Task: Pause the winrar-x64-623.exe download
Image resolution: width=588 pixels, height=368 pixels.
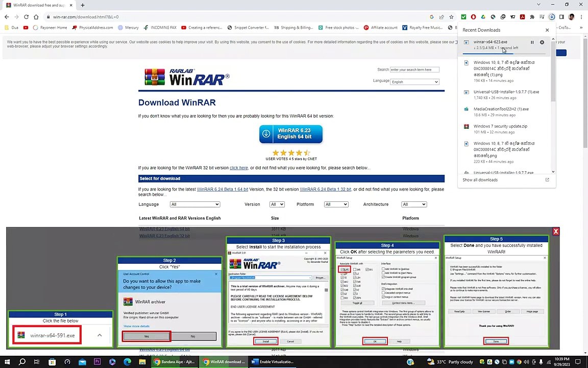Action: coord(532,42)
